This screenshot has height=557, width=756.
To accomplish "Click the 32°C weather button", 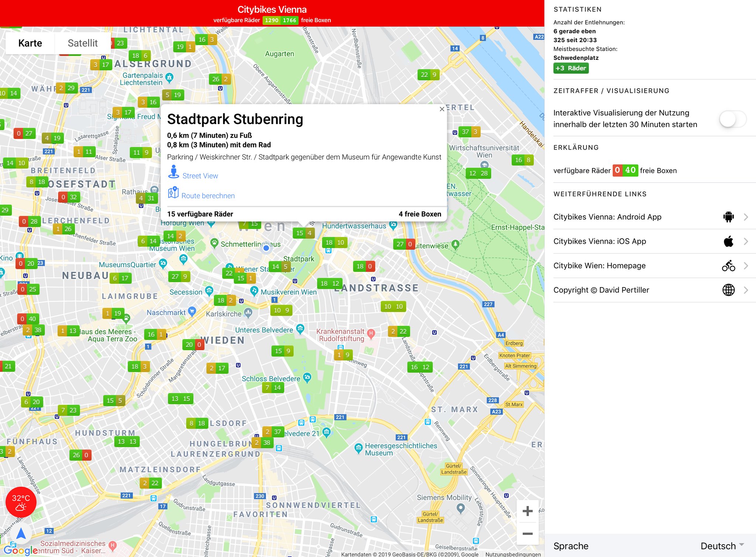I will pos(21,502).
